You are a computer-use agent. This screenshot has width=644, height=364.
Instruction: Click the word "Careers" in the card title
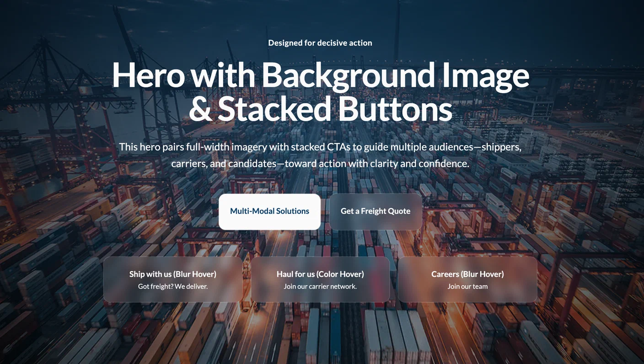tap(445, 274)
